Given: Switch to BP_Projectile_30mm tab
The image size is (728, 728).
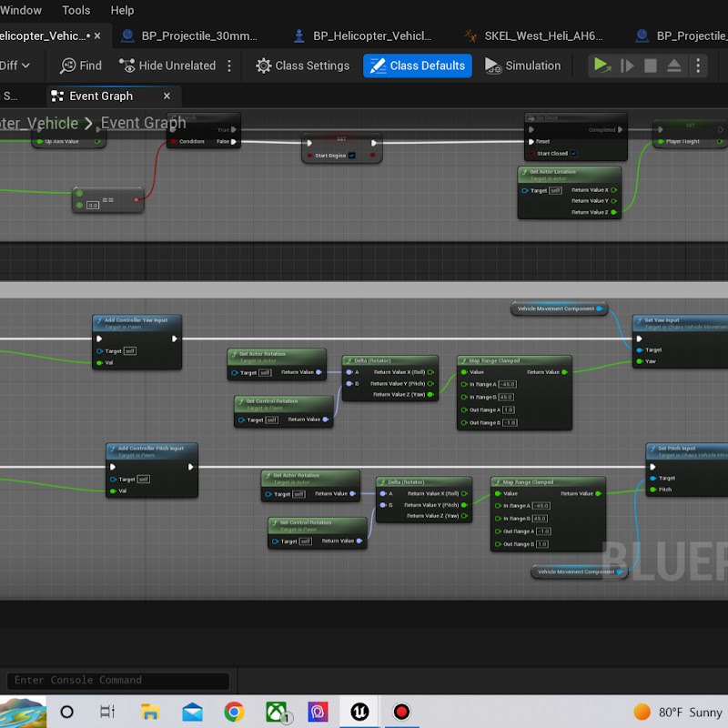Looking at the screenshot, I should click(x=190, y=35).
